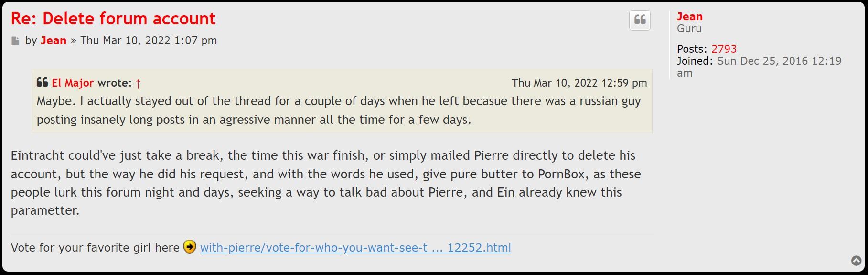868x275 pixels.
Task: Click the scroll-to-top arrow icon
Action: point(856,261)
